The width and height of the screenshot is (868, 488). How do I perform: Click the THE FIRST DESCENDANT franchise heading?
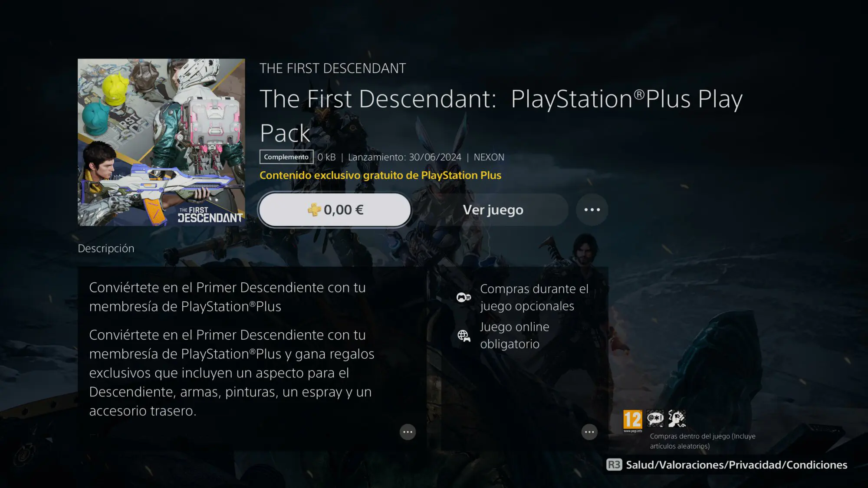[332, 68]
